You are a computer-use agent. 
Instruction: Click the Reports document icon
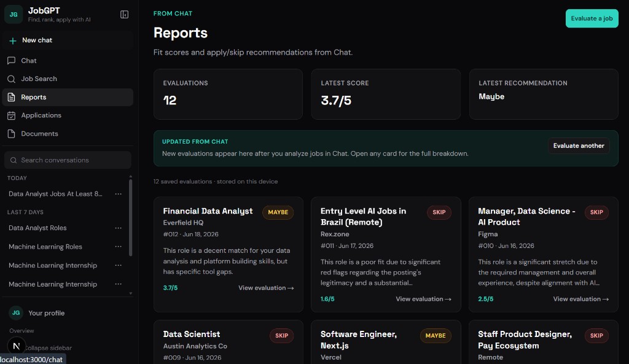[11, 97]
